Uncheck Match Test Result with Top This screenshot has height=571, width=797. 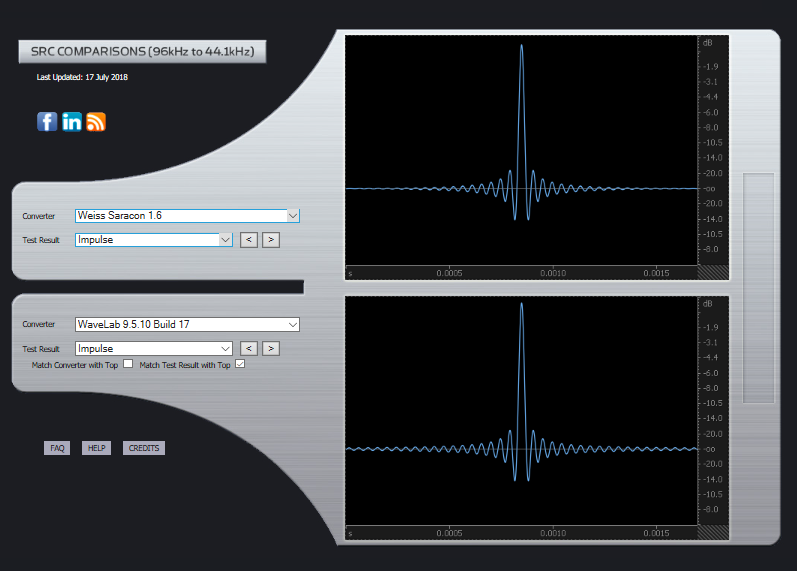(x=240, y=364)
